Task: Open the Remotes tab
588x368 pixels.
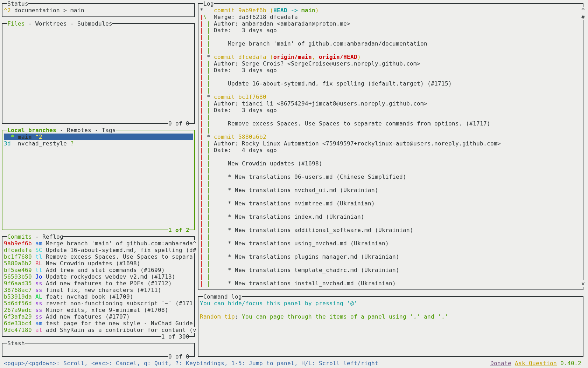Action: click(x=79, y=130)
